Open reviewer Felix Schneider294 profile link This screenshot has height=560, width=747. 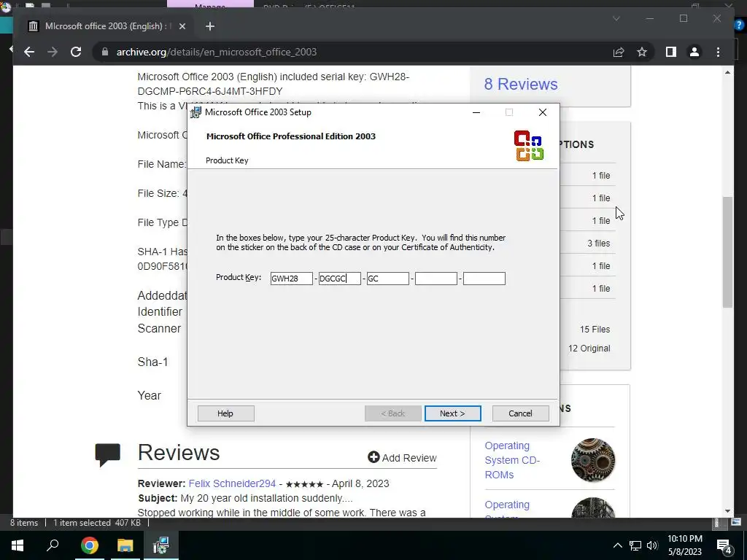(x=232, y=483)
